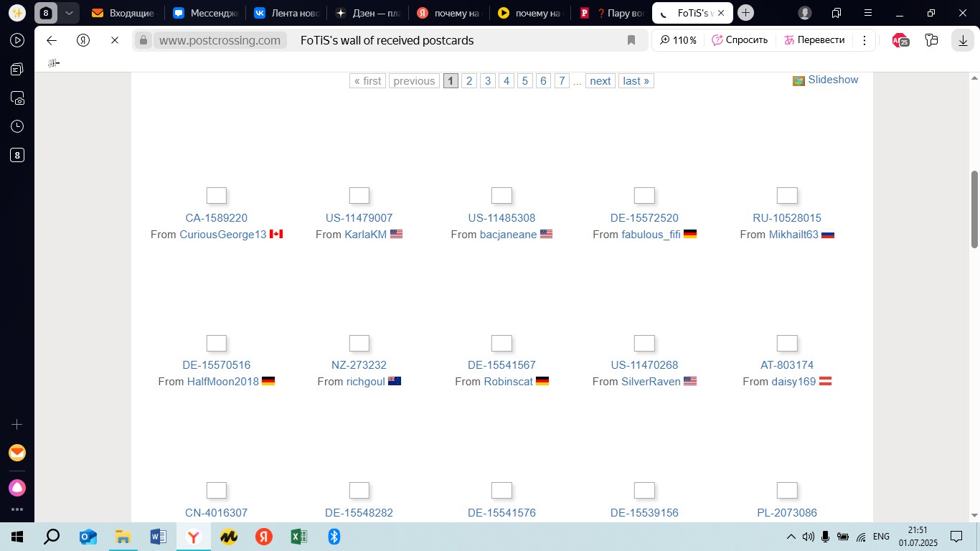Screen dimensions: 980x551
Task: Open the browser hamburger menu
Action: coord(868,13)
